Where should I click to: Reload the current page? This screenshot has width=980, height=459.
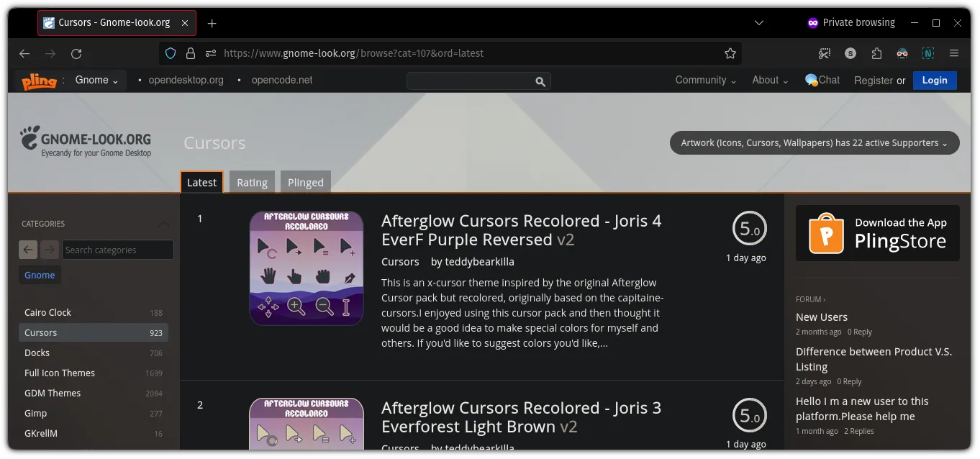(x=76, y=53)
